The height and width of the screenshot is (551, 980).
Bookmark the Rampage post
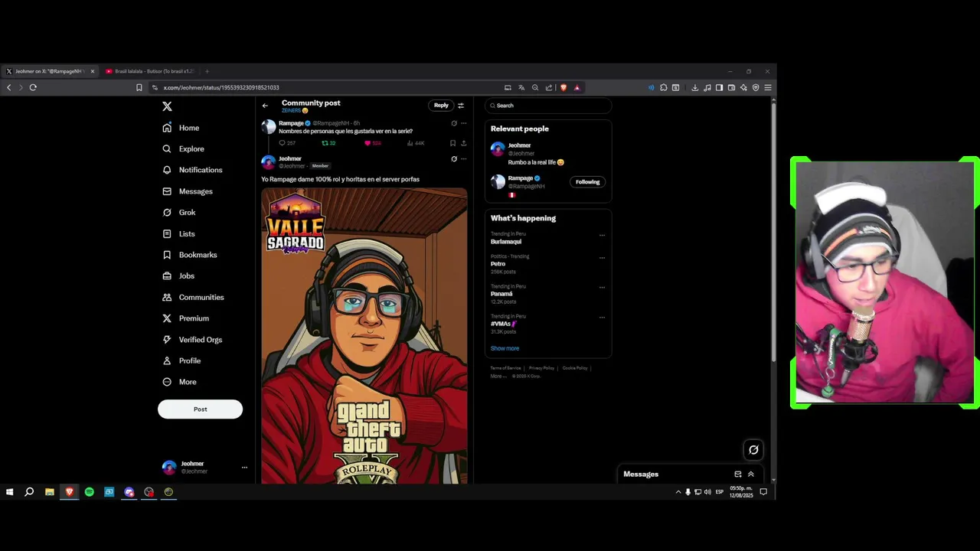[x=452, y=143]
